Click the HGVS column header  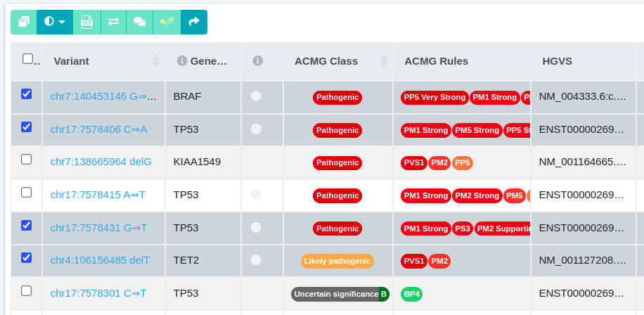point(557,61)
